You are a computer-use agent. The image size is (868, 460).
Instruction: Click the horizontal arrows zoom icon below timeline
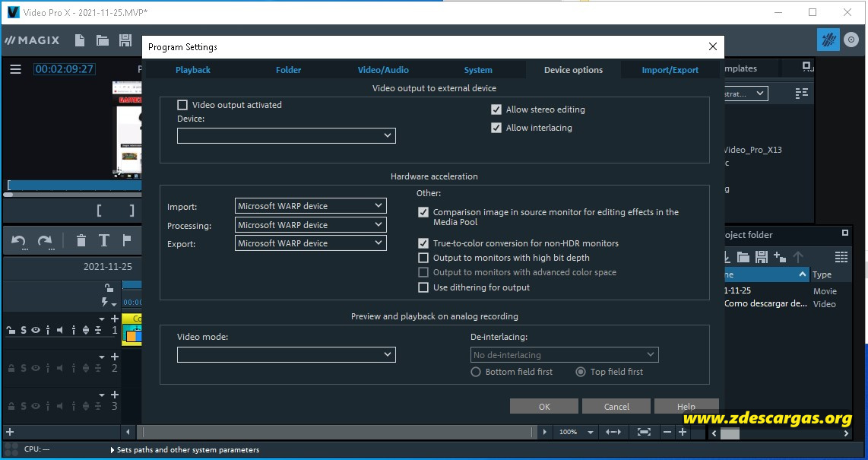coord(613,432)
